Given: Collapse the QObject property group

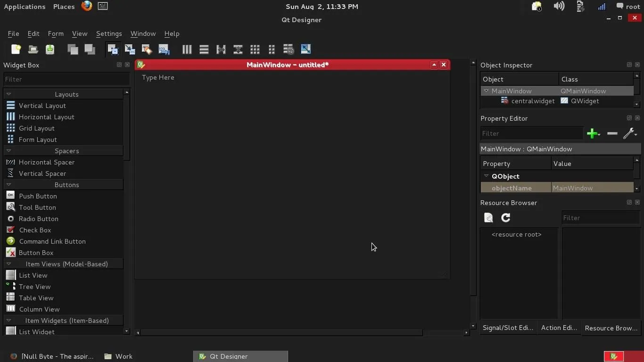Looking at the screenshot, I should [486, 176].
